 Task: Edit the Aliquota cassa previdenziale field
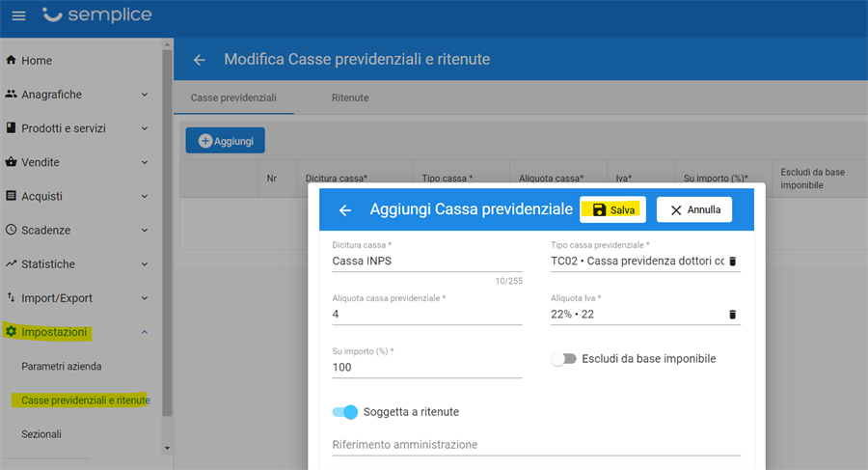(427, 315)
